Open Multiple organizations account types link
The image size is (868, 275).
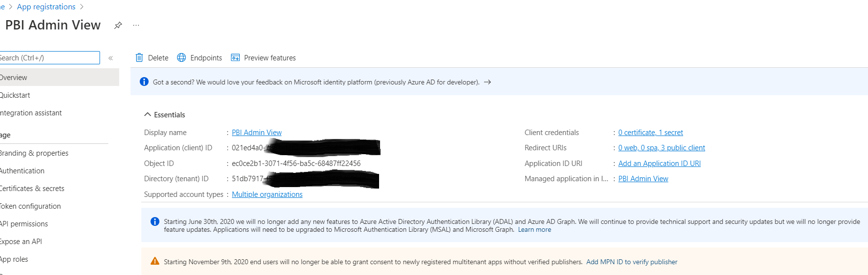267,194
